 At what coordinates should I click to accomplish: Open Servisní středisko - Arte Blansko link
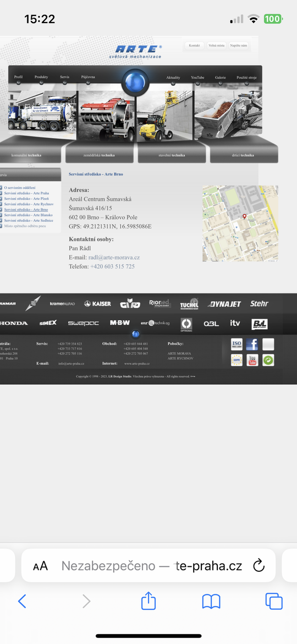(x=28, y=215)
